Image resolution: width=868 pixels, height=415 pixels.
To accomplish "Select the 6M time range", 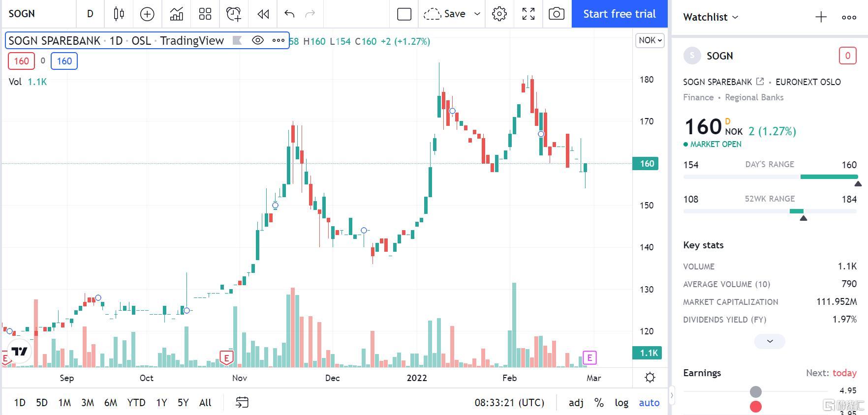I will [x=111, y=403].
